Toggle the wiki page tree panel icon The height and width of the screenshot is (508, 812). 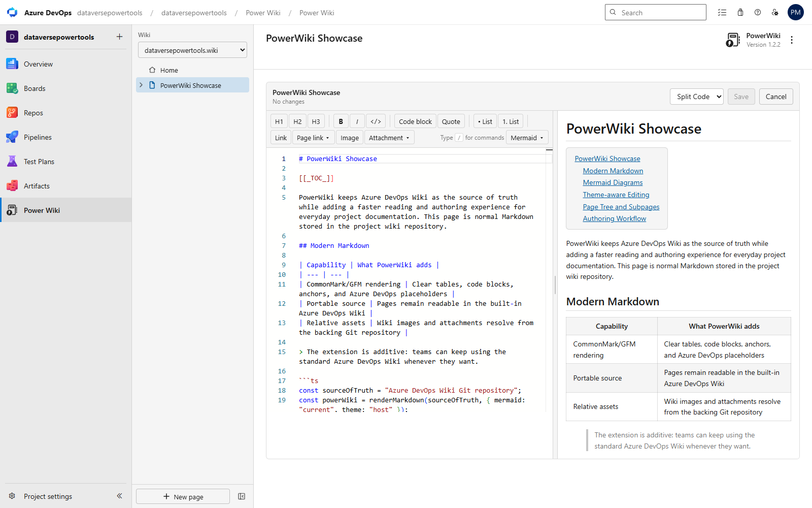pyautogui.click(x=242, y=496)
